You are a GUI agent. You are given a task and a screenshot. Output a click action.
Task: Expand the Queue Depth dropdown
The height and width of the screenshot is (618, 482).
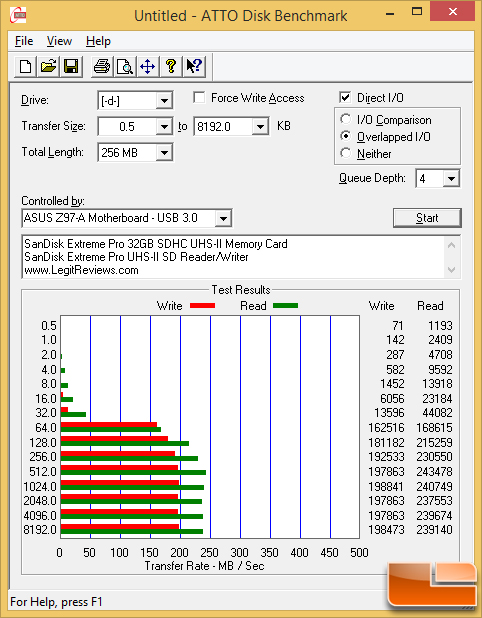[x=451, y=179]
